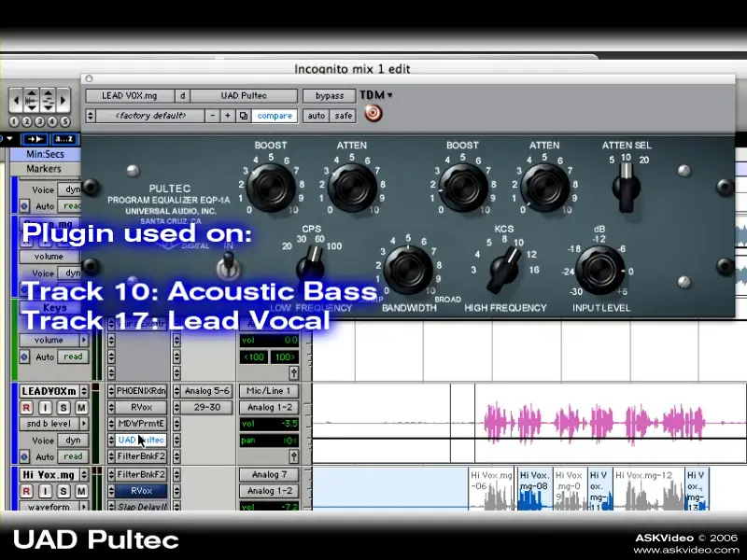The height and width of the screenshot is (560, 747).
Task: Click the preset copy settings icon
Action: (244, 116)
